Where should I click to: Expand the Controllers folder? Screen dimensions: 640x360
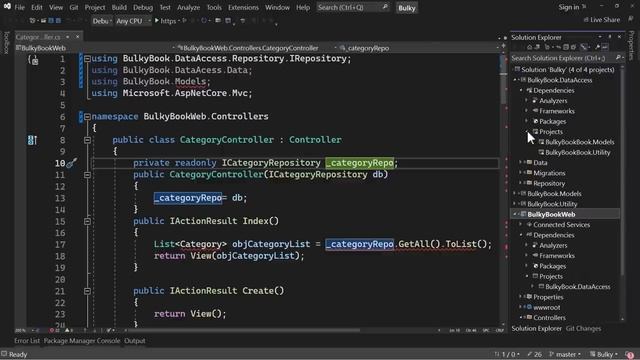(x=521, y=318)
